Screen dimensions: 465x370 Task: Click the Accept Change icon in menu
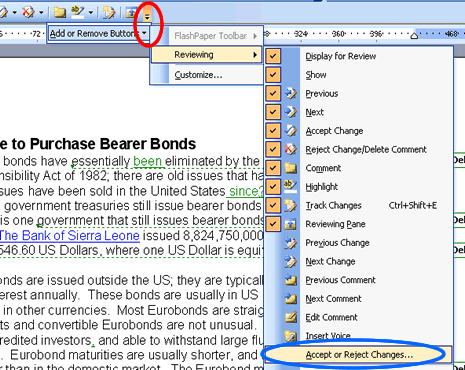click(291, 131)
